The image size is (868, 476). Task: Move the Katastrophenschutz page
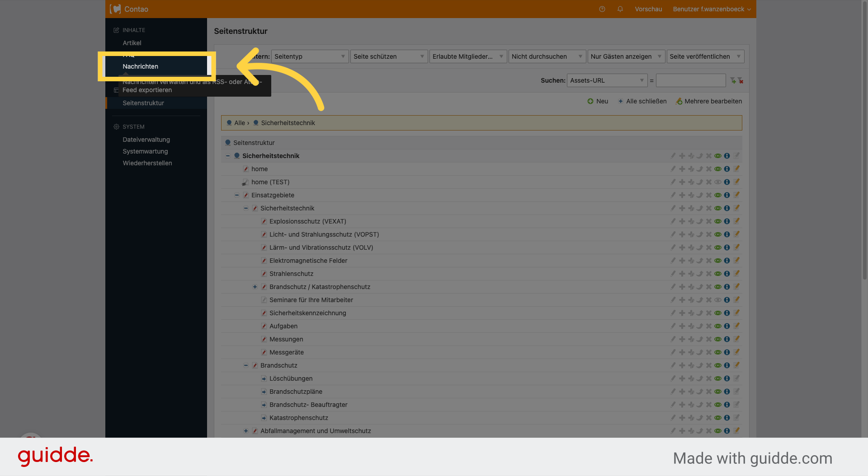(x=700, y=418)
